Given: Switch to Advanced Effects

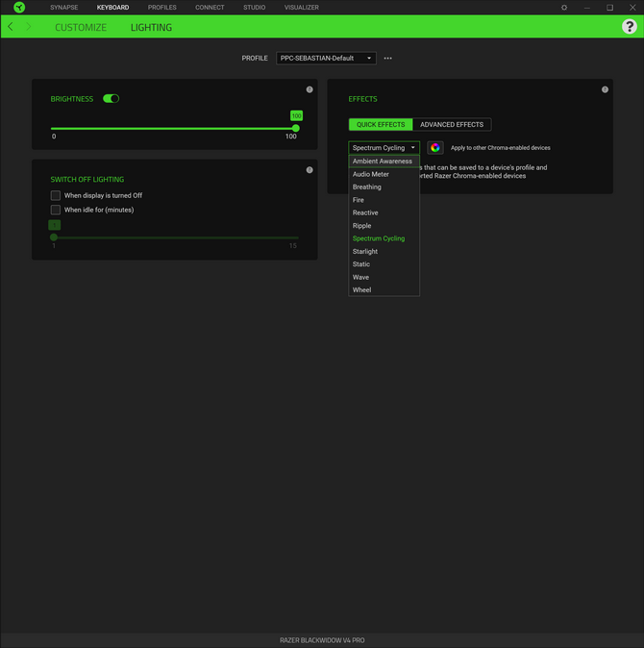Looking at the screenshot, I should click(x=452, y=124).
